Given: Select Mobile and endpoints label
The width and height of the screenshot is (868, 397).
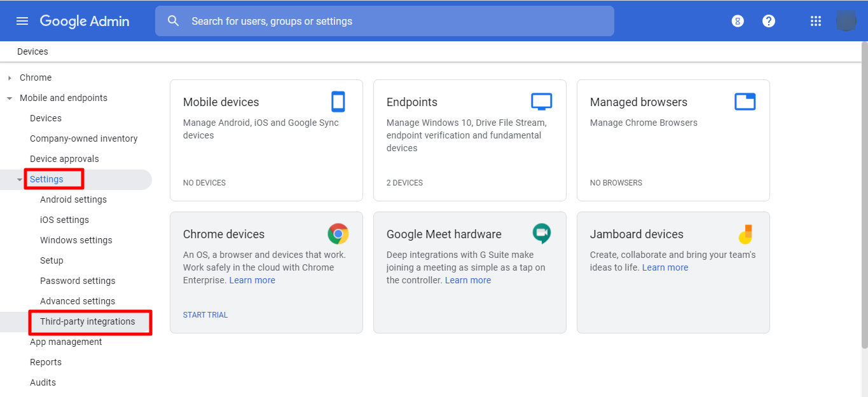Looking at the screenshot, I should 64,98.
